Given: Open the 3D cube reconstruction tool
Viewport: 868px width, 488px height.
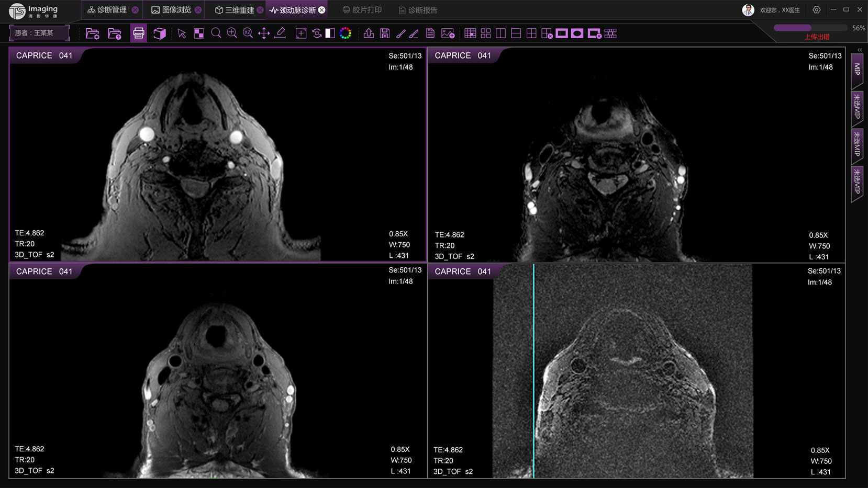Looking at the screenshot, I should point(160,33).
